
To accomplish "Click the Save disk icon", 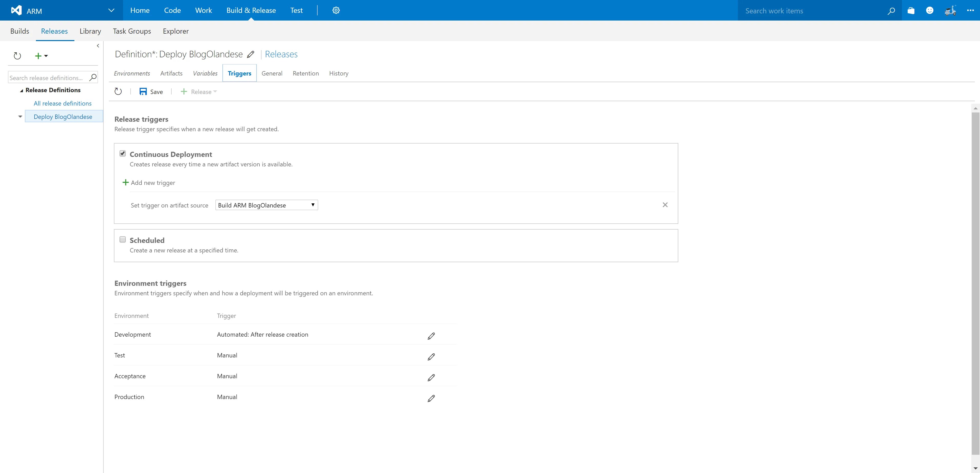I will pyautogui.click(x=143, y=91).
